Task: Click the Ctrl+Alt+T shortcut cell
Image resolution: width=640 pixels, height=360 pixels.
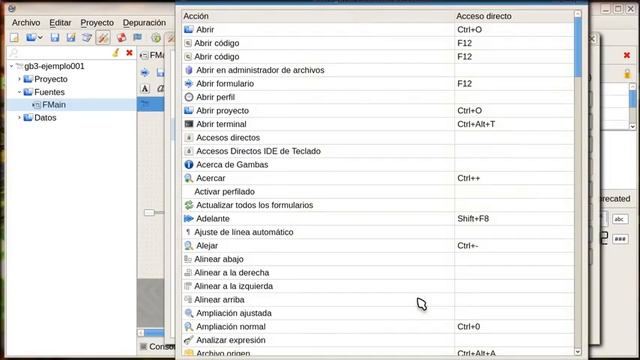Action: pyautogui.click(x=514, y=124)
